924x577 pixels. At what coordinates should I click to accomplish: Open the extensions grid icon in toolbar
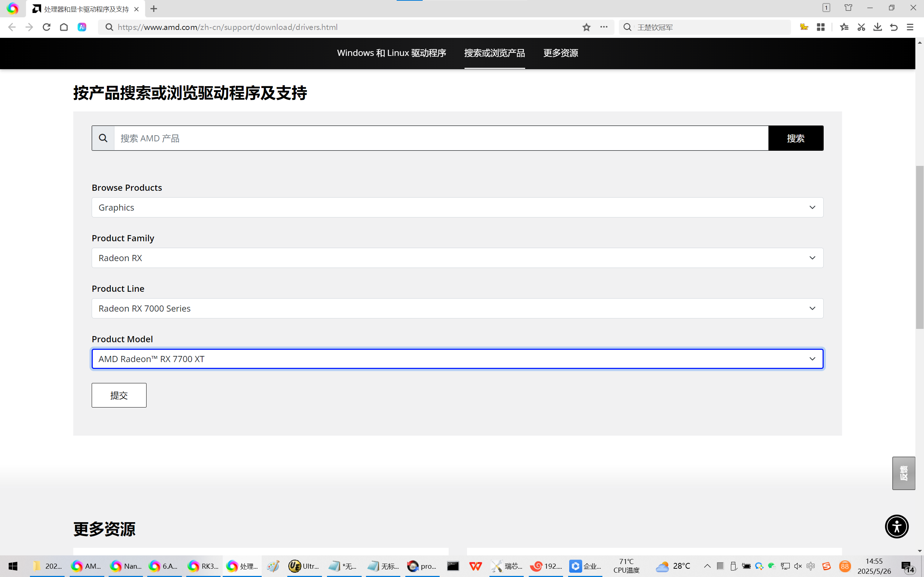click(820, 27)
